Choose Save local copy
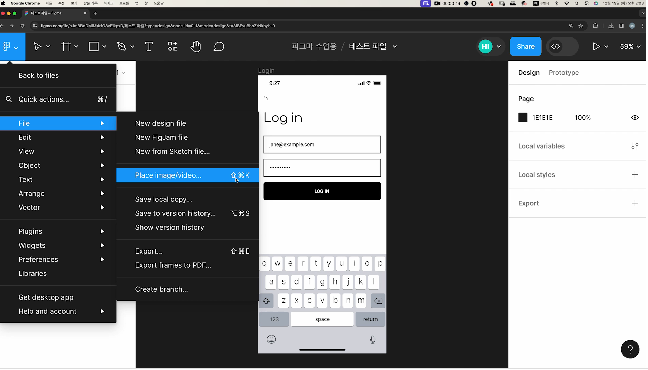648x370 pixels. point(188,199)
